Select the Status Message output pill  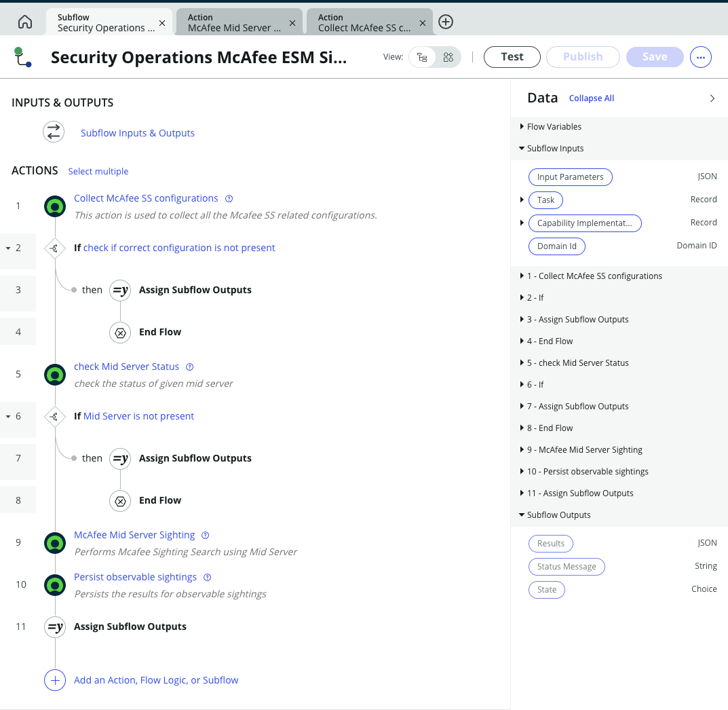pos(567,567)
